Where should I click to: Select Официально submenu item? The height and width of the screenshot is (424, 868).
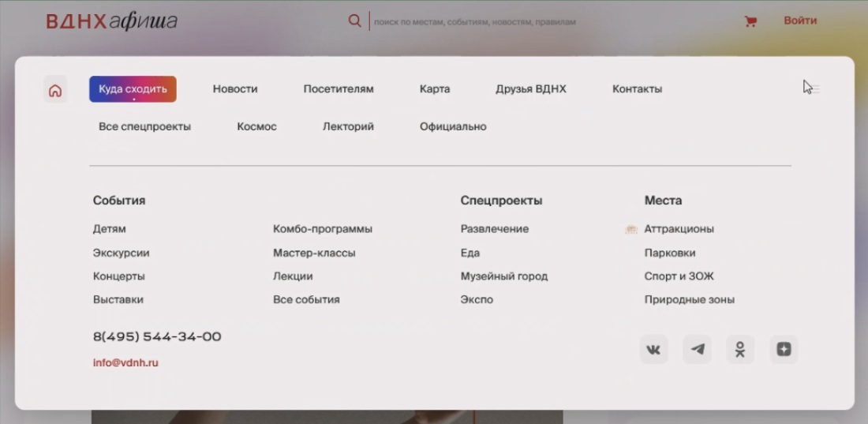(453, 127)
